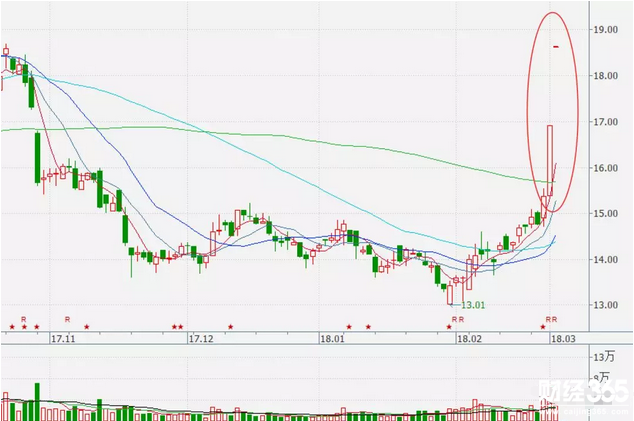Click the 15.00 price axis label
This screenshot has height=421, width=634.
606,214
